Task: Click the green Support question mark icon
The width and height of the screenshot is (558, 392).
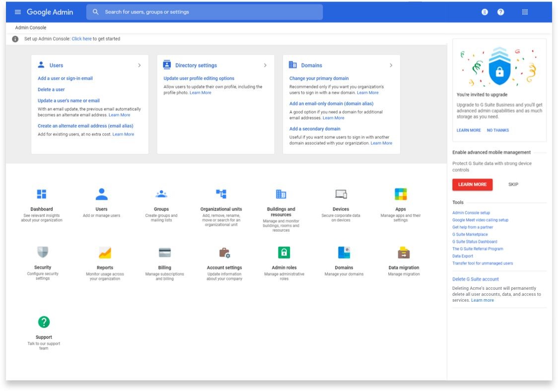Action: (x=44, y=322)
